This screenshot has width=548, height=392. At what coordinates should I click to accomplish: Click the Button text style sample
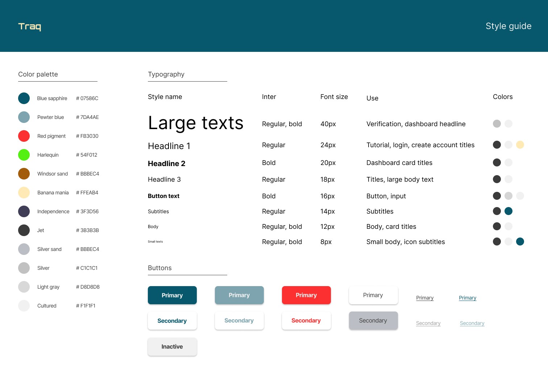[163, 196]
